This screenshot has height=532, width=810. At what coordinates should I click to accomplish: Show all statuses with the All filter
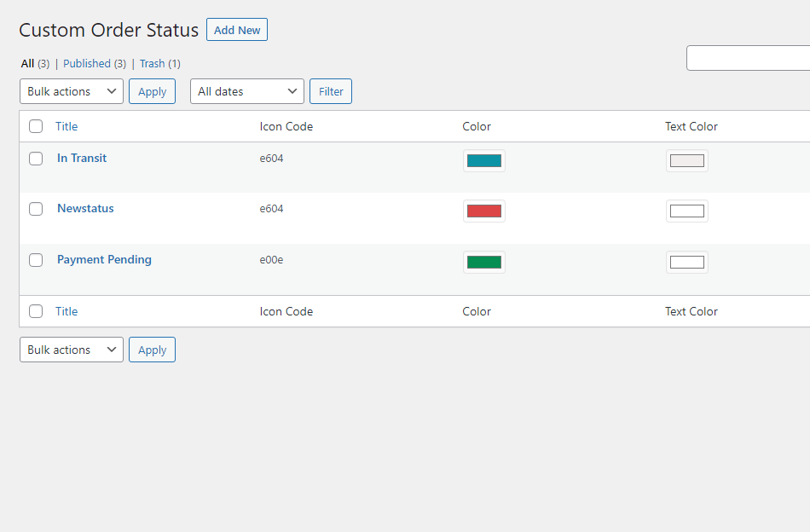[25, 63]
